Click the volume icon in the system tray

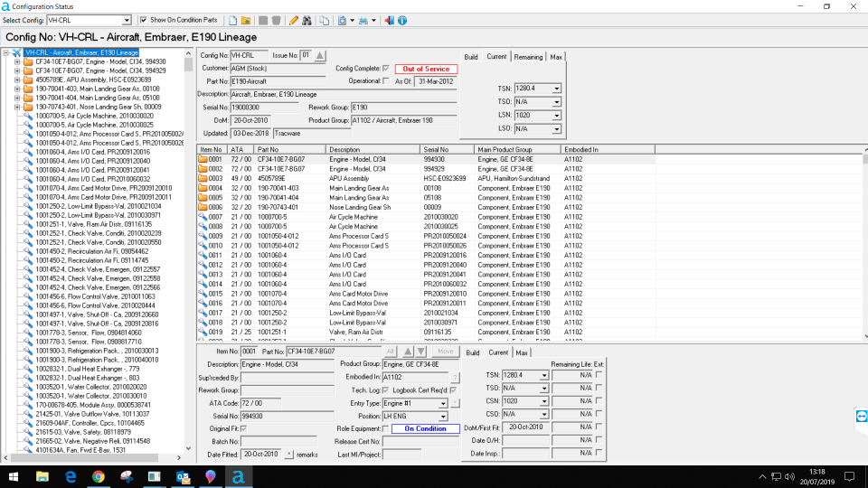(x=789, y=476)
